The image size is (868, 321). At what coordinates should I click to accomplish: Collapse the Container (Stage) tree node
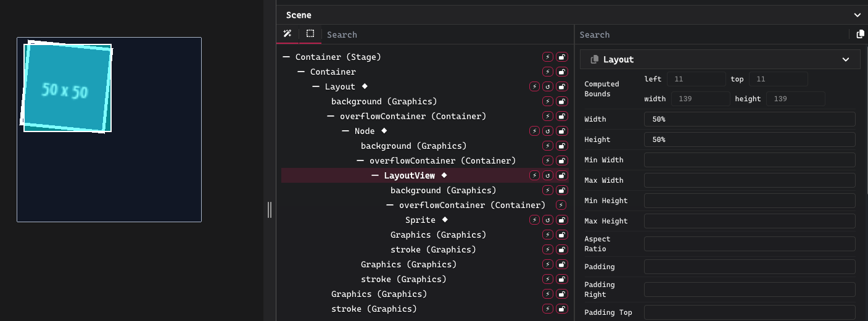[x=286, y=57]
